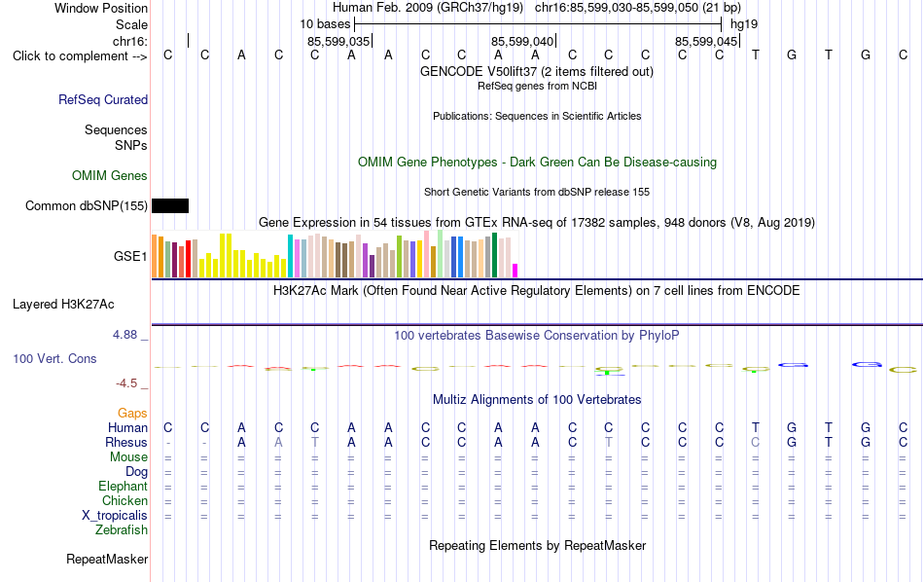This screenshot has width=924, height=582.
Task: Click the -4.5 PhyloP lower value
Action: click(126, 383)
